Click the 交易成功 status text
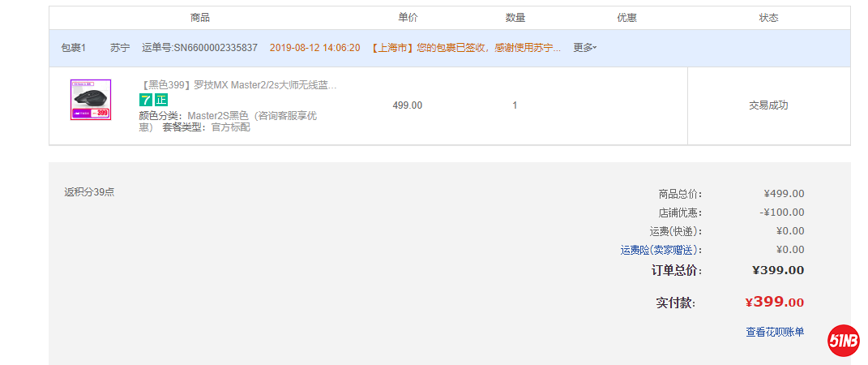 [768, 105]
